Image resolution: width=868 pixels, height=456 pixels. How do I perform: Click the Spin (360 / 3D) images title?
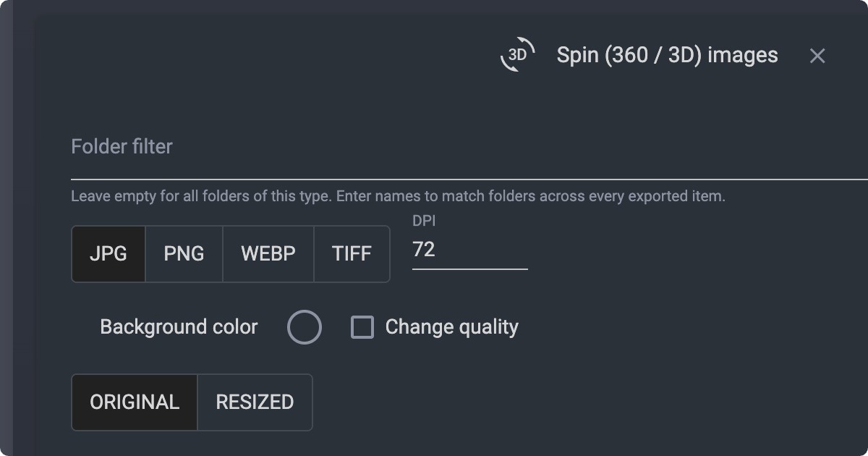click(x=667, y=55)
